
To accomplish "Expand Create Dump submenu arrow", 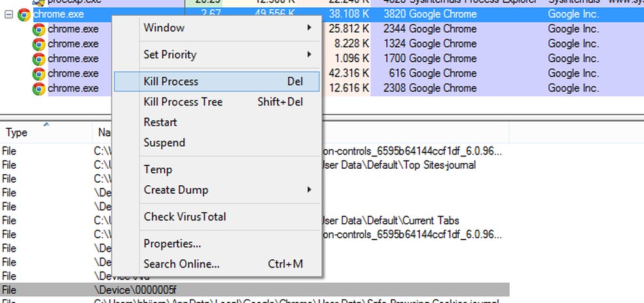I will click(310, 190).
